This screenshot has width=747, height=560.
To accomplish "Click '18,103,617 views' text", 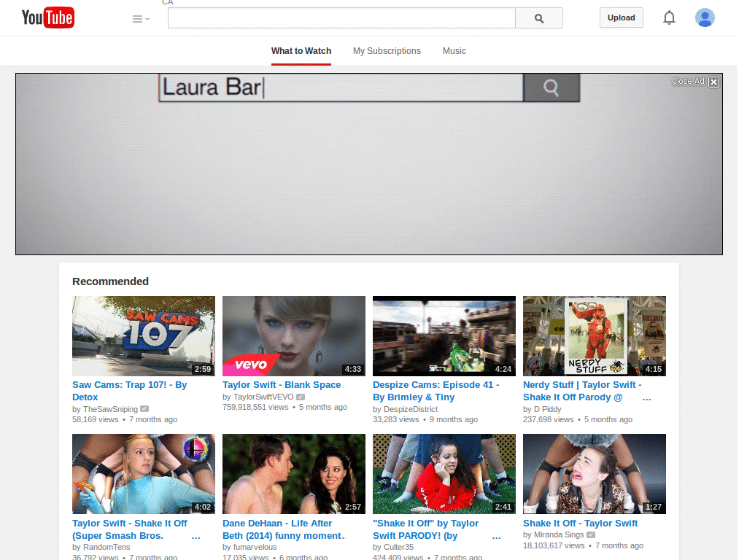I will 554,545.
